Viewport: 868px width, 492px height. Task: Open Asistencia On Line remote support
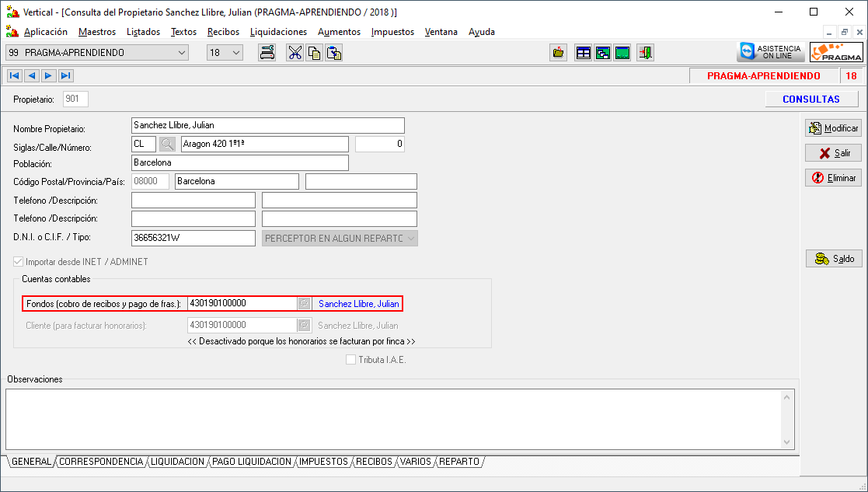tap(770, 53)
